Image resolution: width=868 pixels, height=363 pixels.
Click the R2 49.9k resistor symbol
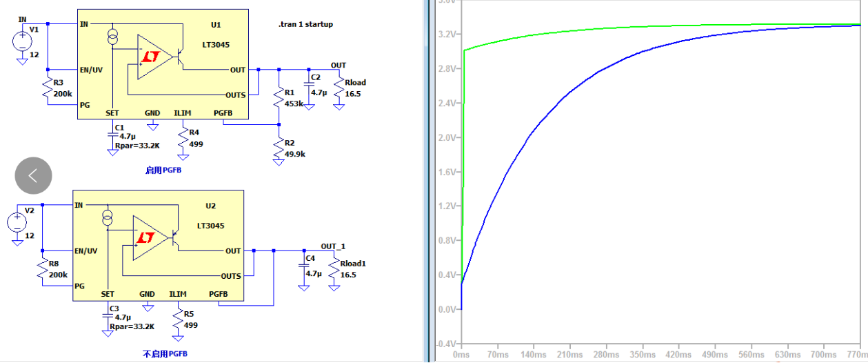tap(279, 146)
